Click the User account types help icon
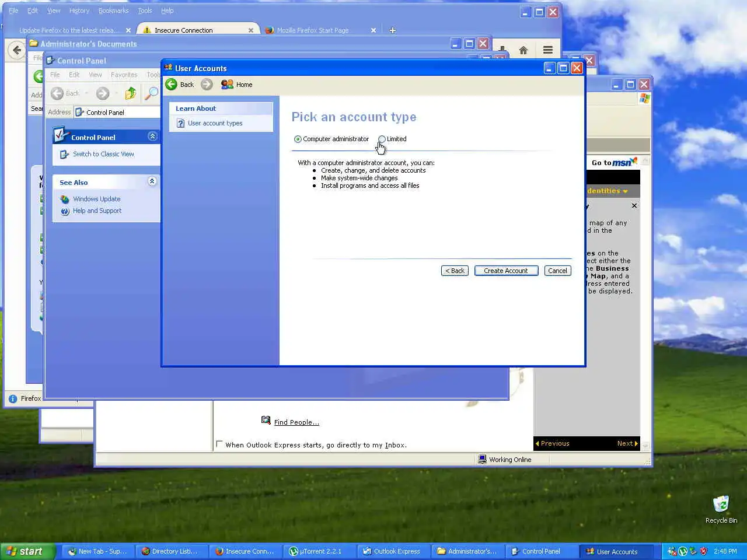The image size is (747, 560). pyautogui.click(x=180, y=123)
